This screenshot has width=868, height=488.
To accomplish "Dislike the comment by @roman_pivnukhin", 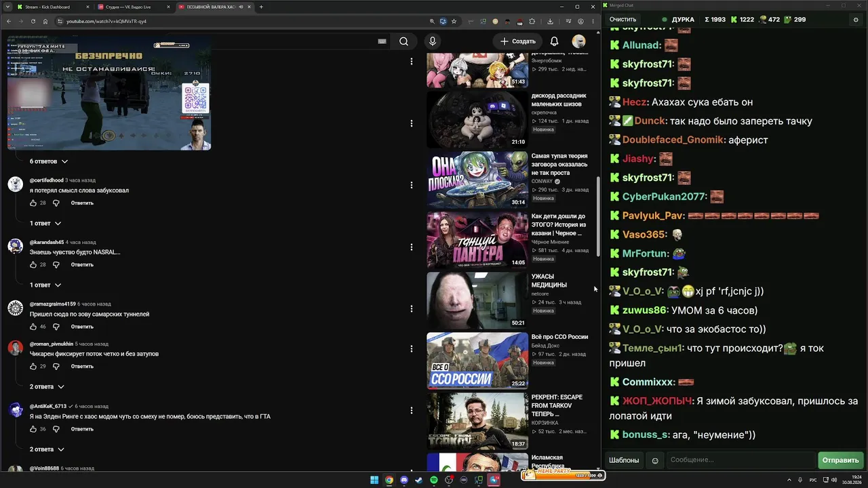I will pos(56,366).
